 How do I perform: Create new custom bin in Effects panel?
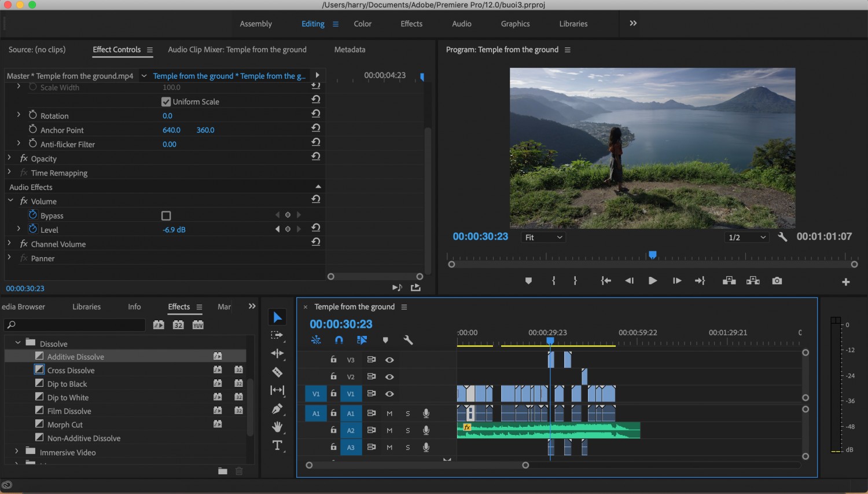pyautogui.click(x=222, y=471)
